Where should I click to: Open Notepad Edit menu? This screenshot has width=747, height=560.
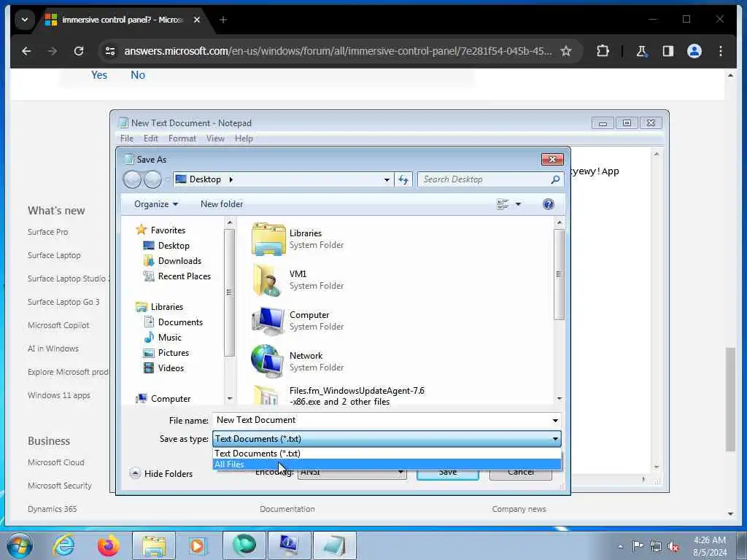[150, 139]
